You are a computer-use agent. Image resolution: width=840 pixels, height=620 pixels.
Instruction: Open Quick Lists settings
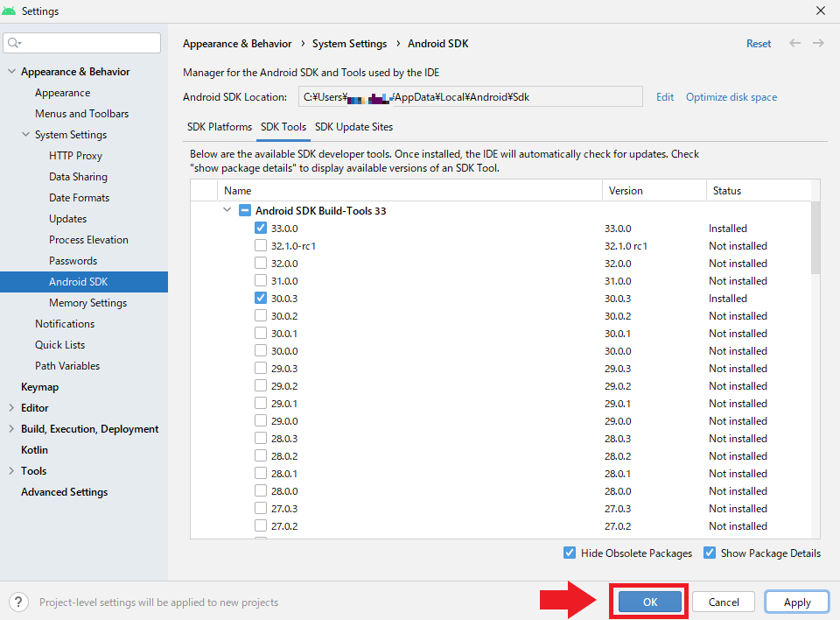(60, 345)
